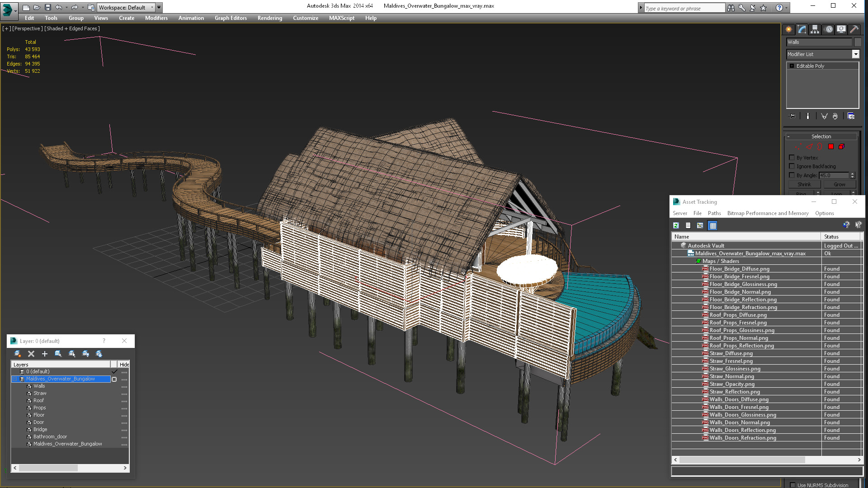868x488 pixels.
Task: Enable By Vertex checkbox
Action: [x=792, y=158]
